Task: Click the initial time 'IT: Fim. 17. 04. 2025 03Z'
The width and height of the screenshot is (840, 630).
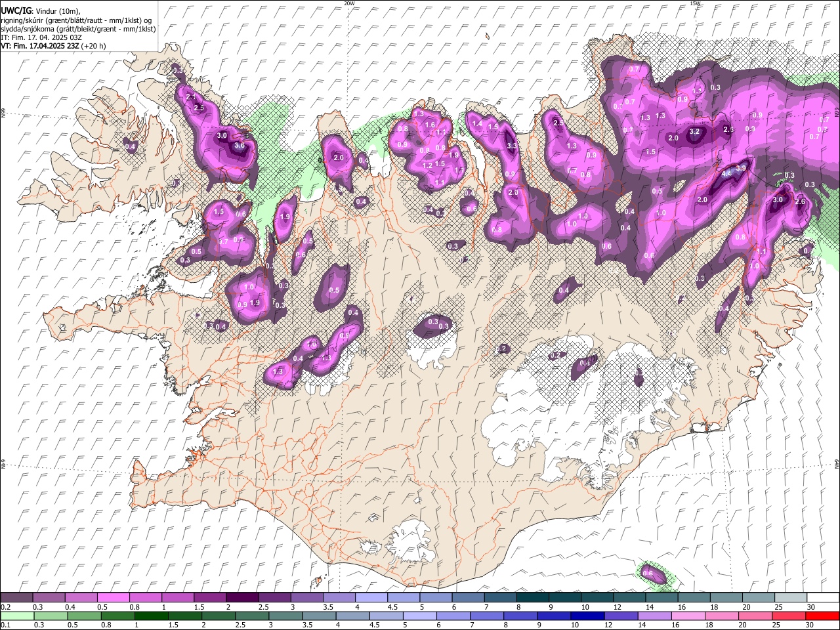Action: [41, 37]
